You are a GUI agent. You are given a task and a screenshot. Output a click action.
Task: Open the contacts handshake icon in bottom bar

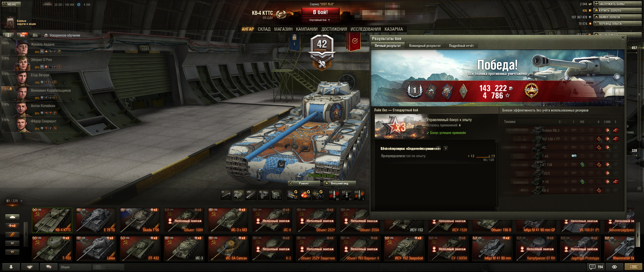point(30,267)
